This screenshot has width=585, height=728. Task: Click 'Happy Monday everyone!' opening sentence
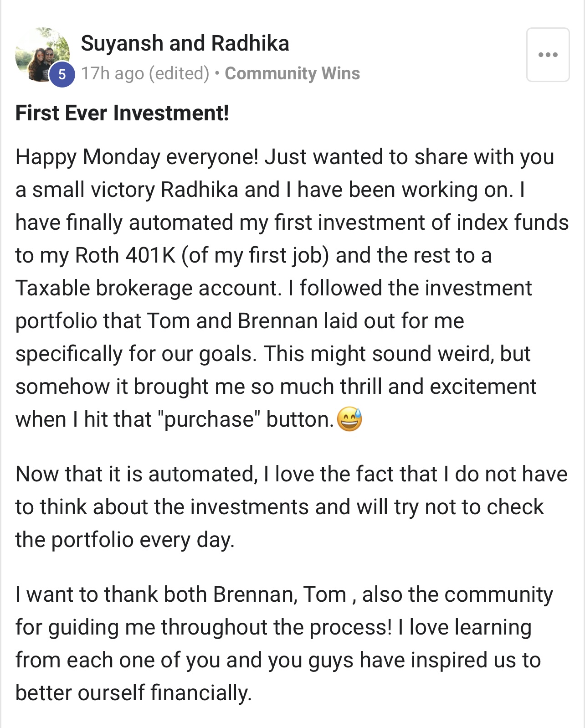[x=137, y=157]
